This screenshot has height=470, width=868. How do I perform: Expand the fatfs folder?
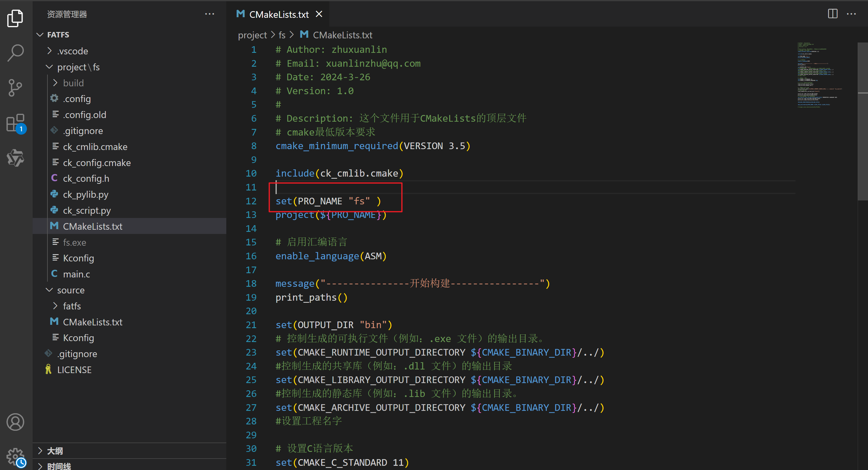56,306
